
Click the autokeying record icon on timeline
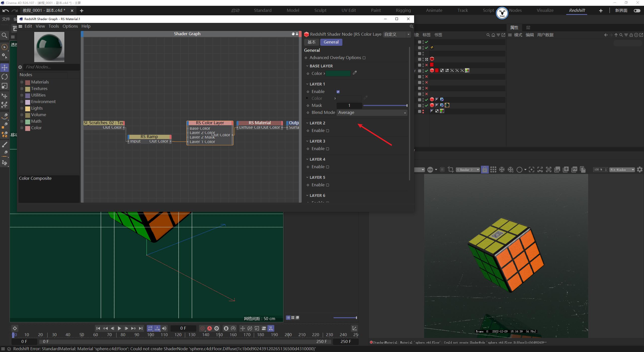(209, 328)
